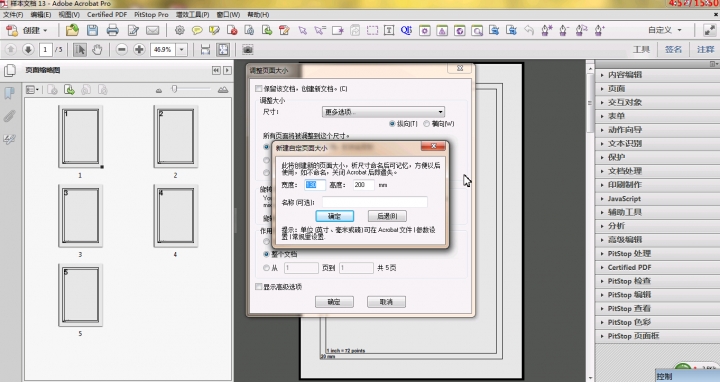Select the Hand pan tool
The width and height of the screenshot is (720, 382).
point(97,49)
